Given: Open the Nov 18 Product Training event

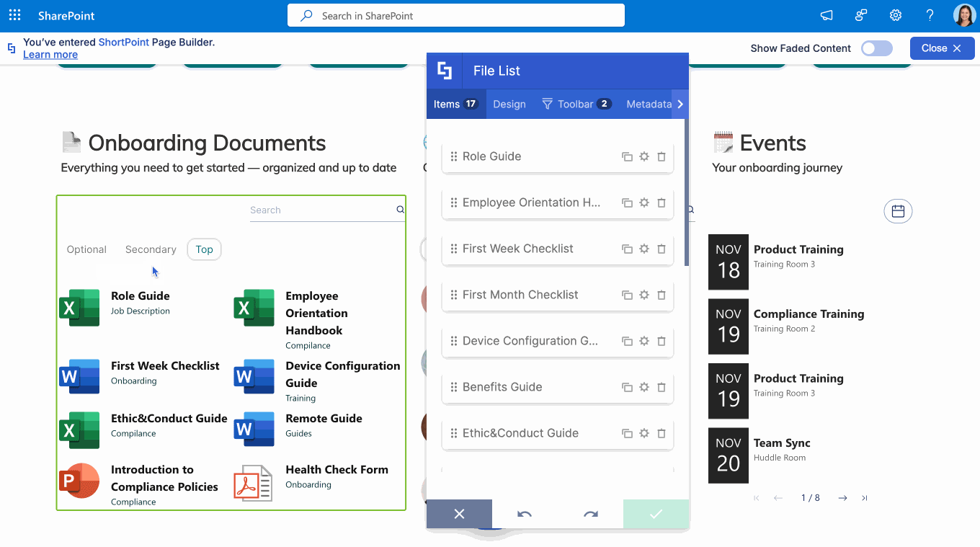Looking at the screenshot, I should (x=798, y=249).
